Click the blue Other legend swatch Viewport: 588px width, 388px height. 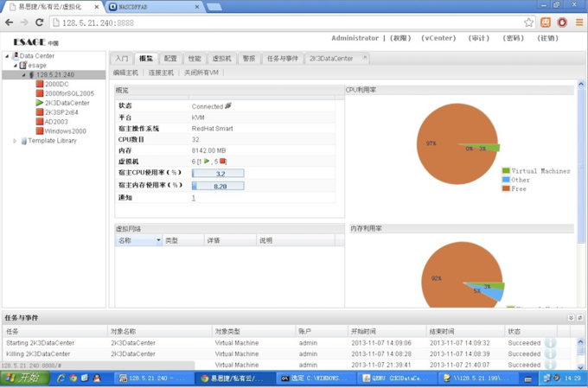[x=506, y=180]
